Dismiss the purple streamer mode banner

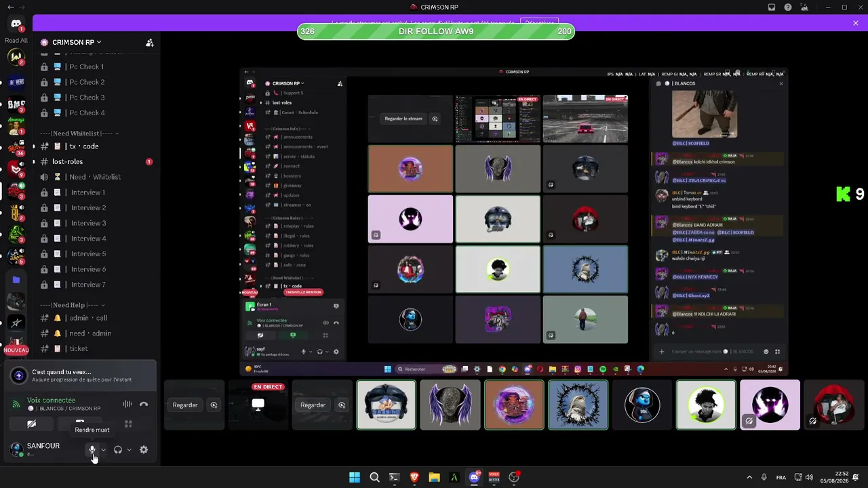(x=856, y=23)
